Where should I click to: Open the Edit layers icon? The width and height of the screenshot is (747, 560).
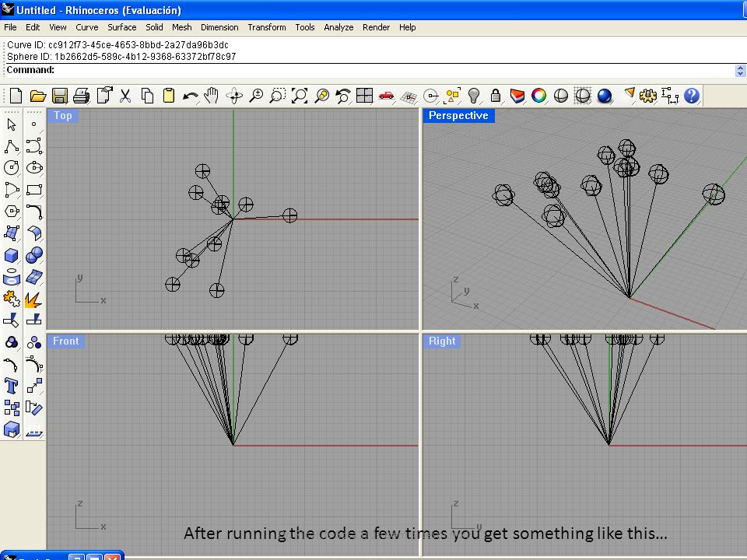coord(517,96)
